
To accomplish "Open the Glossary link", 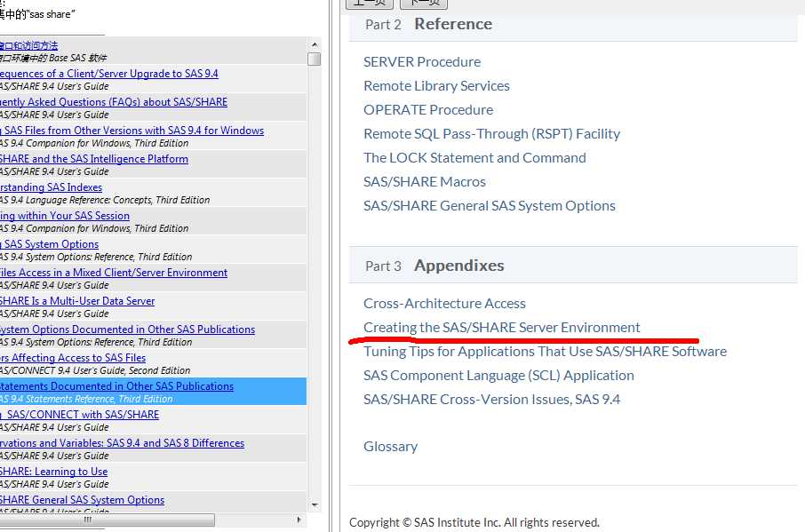I will [391, 447].
